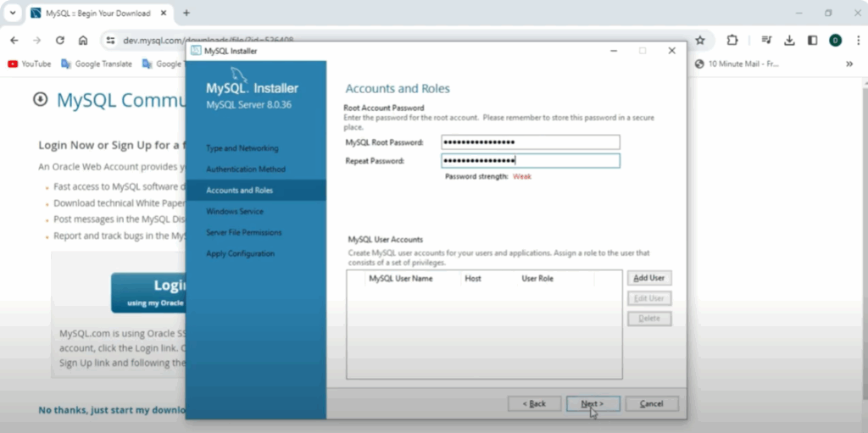The width and height of the screenshot is (868, 433).
Task: Click MySQL User Name column header
Action: coord(413,279)
